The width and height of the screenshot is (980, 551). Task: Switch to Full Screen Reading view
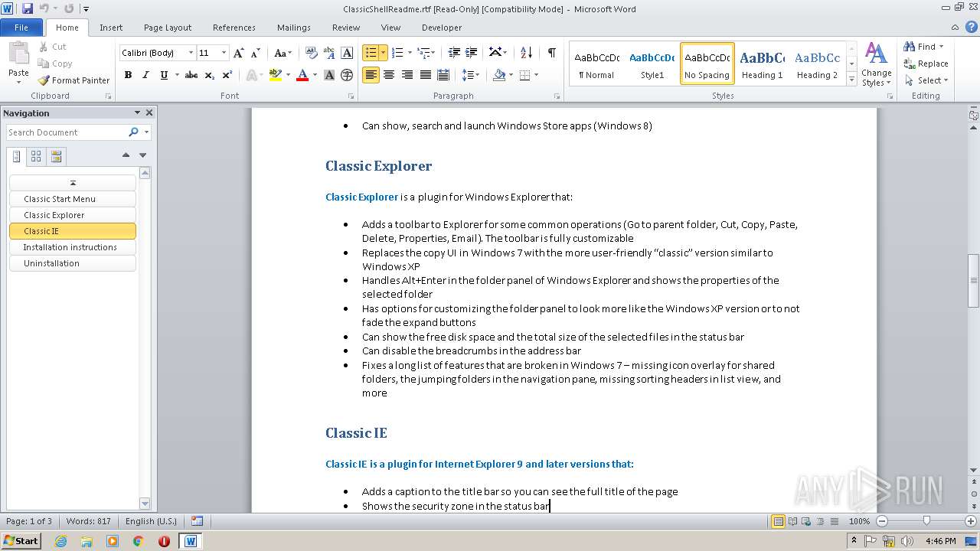click(x=792, y=521)
